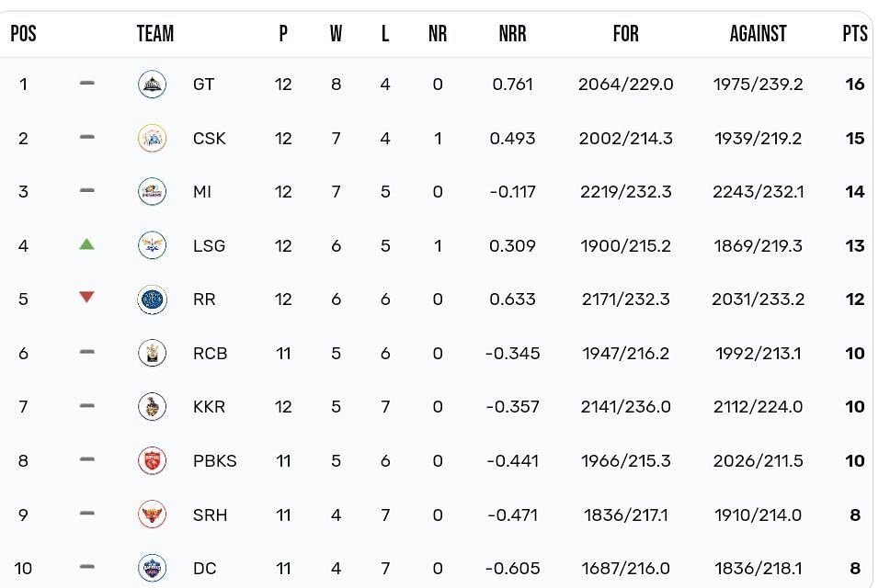Open the MI team logo

tap(152, 192)
